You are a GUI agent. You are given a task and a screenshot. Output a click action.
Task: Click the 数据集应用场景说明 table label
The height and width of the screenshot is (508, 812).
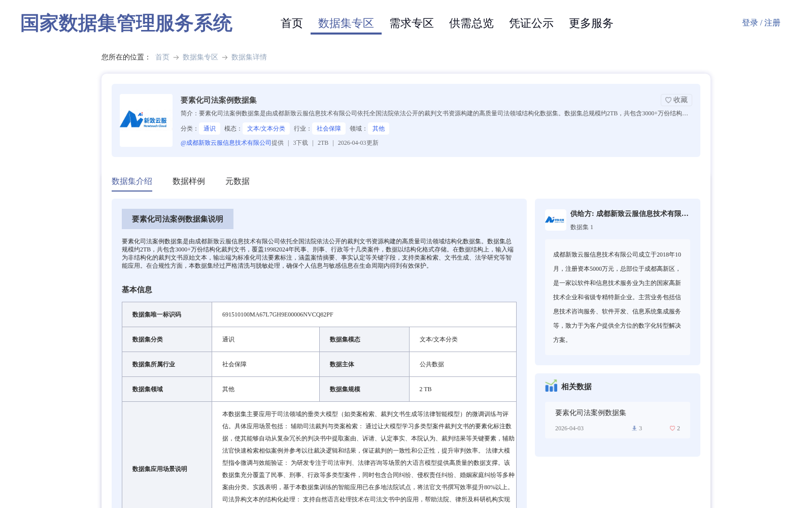click(160, 469)
